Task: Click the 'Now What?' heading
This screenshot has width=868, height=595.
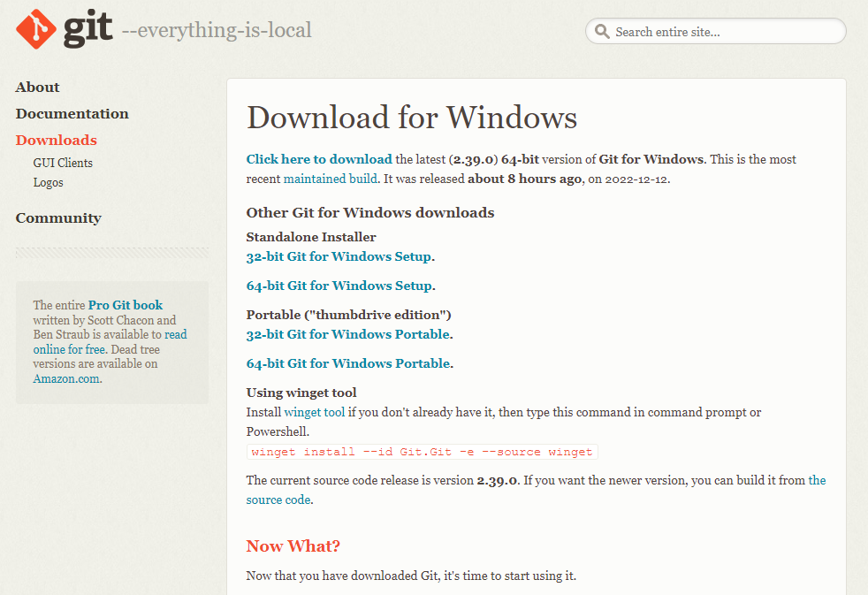Action: click(293, 546)
